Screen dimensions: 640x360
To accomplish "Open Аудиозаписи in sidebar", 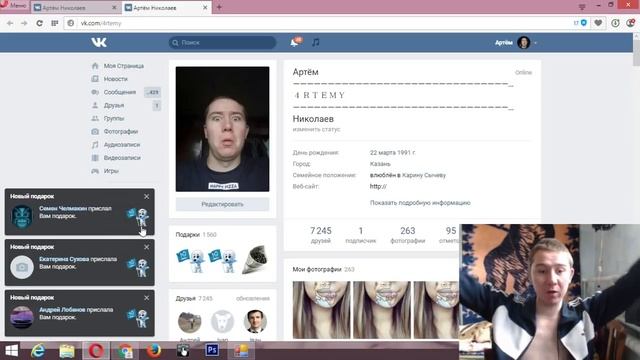I will click(122, 144).
